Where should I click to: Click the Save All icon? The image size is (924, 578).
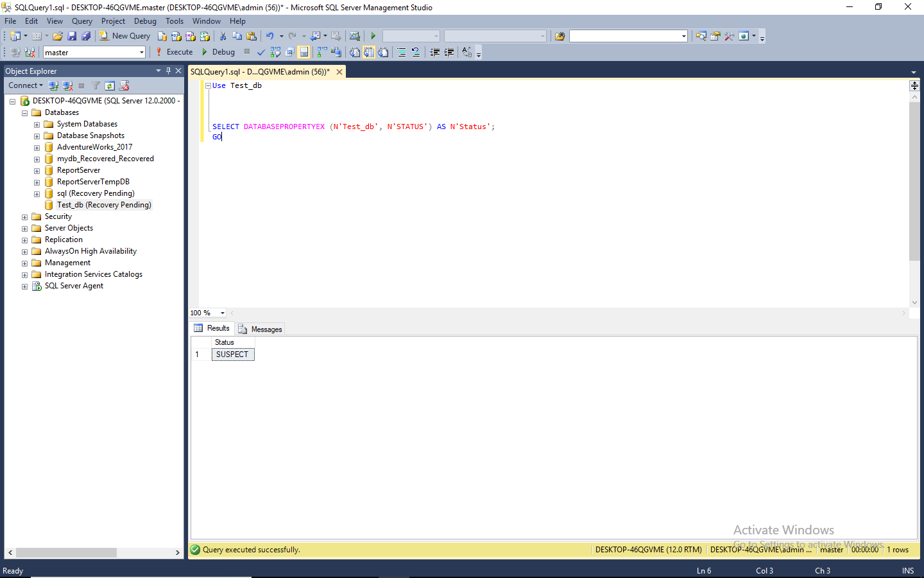tap(86, 36)
